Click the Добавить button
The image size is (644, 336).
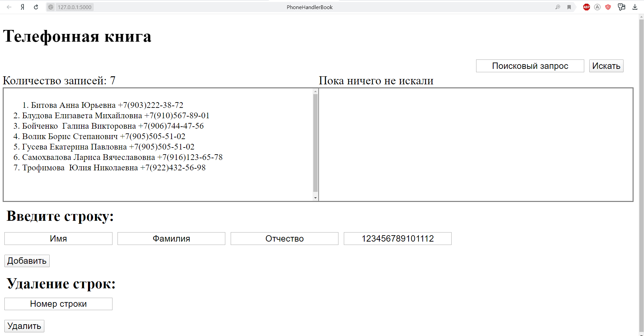click(x=27, y=261)
